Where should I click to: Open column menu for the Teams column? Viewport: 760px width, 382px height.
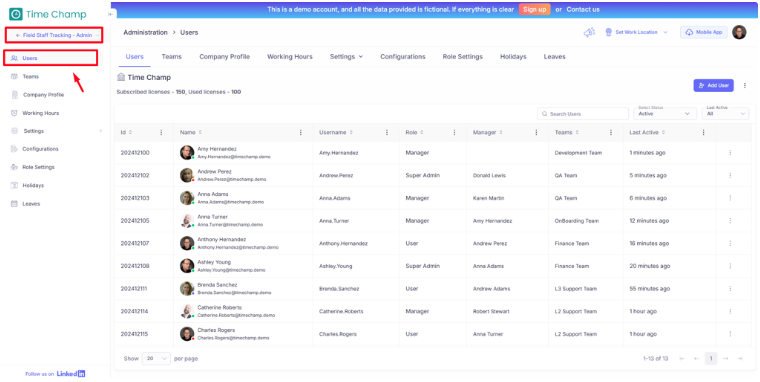coord(611,132)
